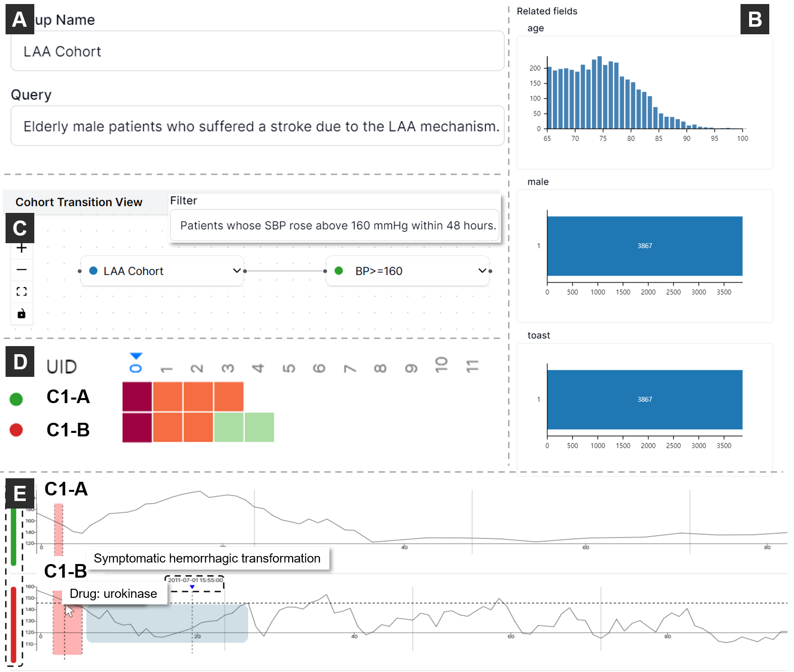This screenshot has height=672, width=794.
Task: Click the blue timestamp marker triangle
Action: pyautogui.click(x=192, y=587)
